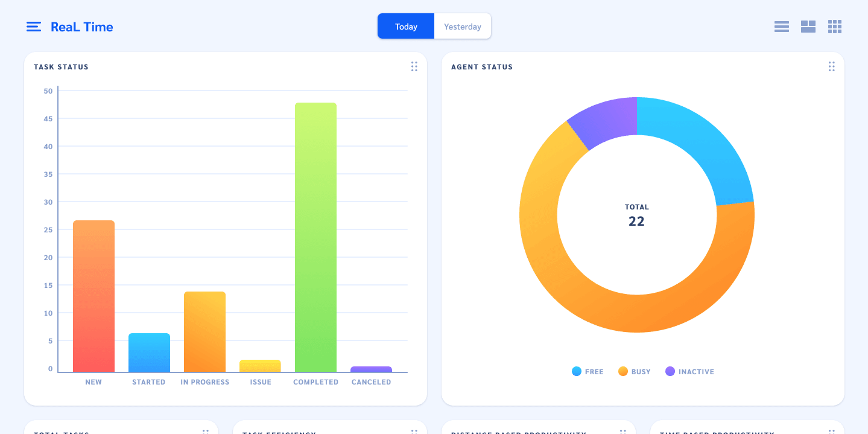Click the red-orange New bar
The image size is (868, 434).
point(93,296)
